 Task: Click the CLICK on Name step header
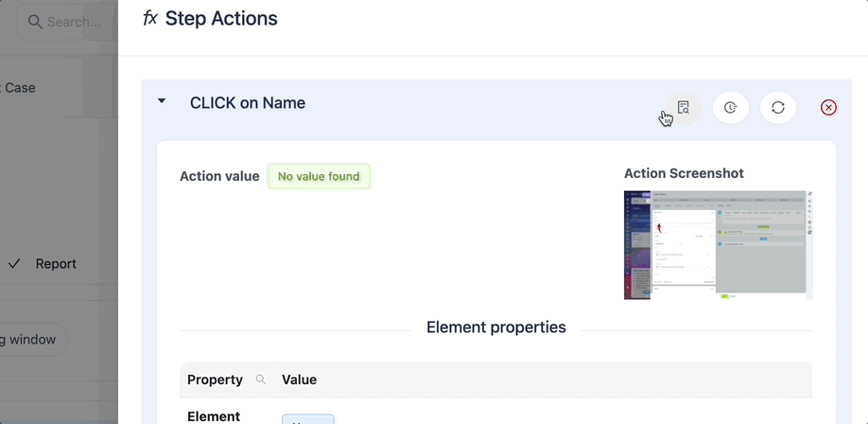[248, 103]
